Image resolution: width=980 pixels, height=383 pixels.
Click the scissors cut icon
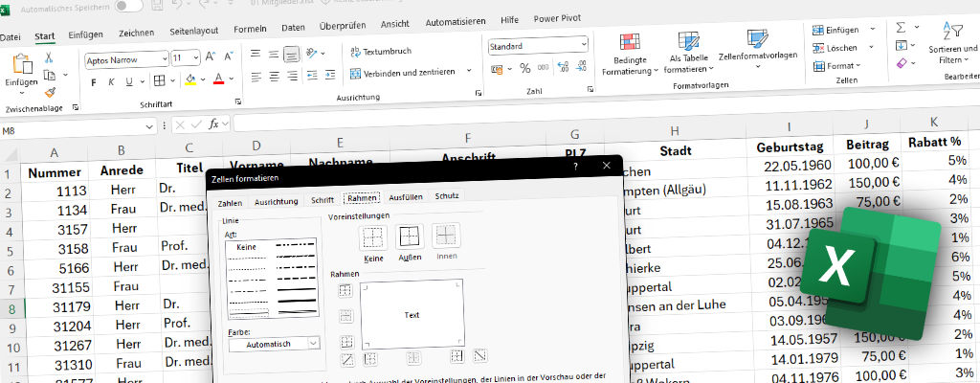[x=48, y=57]
